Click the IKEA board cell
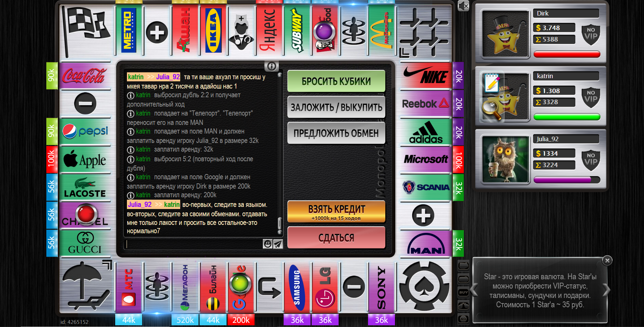Viewport: 644px width, 327px height. pos(213,30)
